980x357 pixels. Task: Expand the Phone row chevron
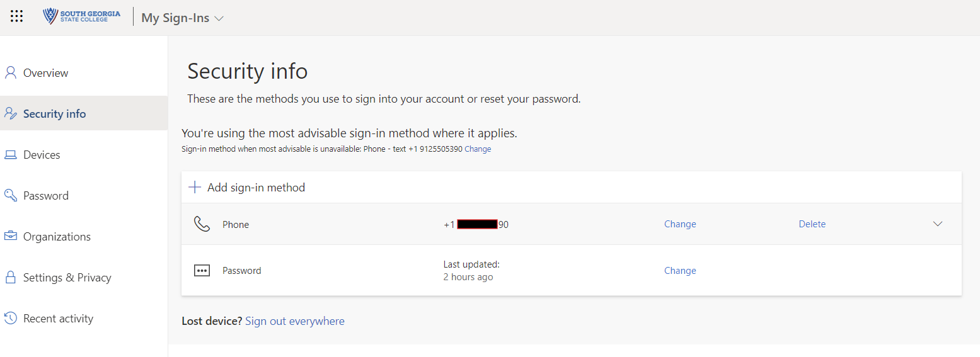click(937, 224)
